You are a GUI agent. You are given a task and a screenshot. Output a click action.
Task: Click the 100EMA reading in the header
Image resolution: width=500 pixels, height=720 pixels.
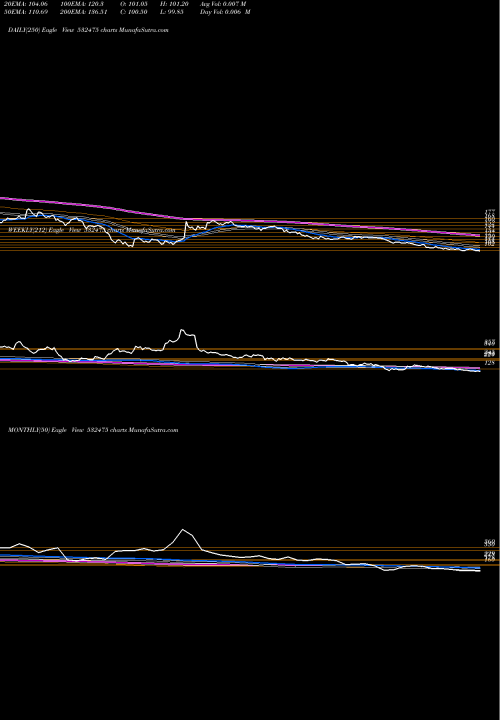[84, 4]
